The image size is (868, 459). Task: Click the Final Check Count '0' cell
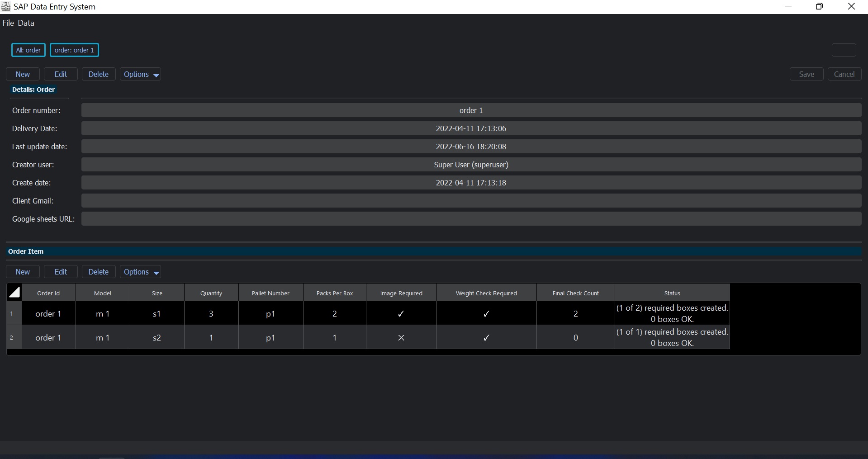575,337
